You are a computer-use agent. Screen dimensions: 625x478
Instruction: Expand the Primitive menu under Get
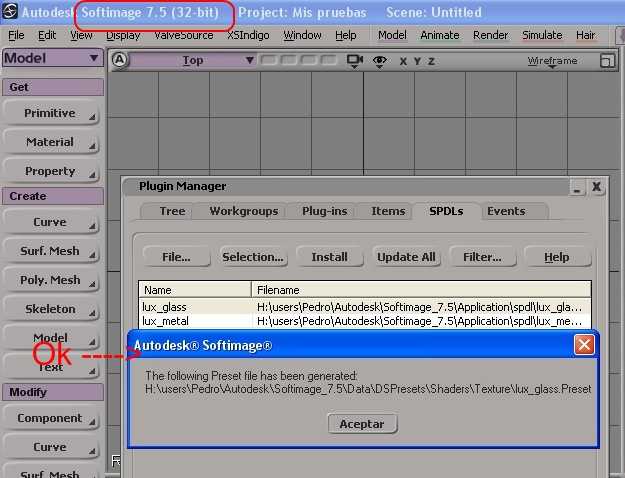[51, 113]
